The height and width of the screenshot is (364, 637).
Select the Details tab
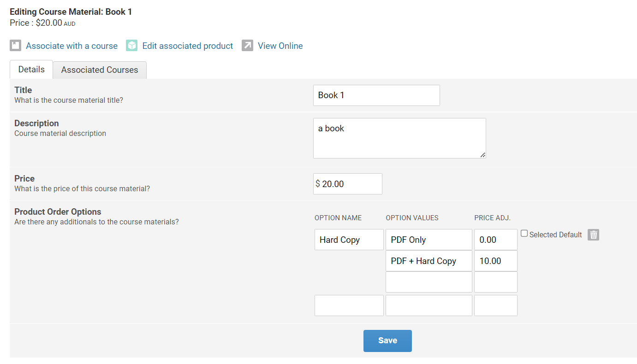click(31, 70)
